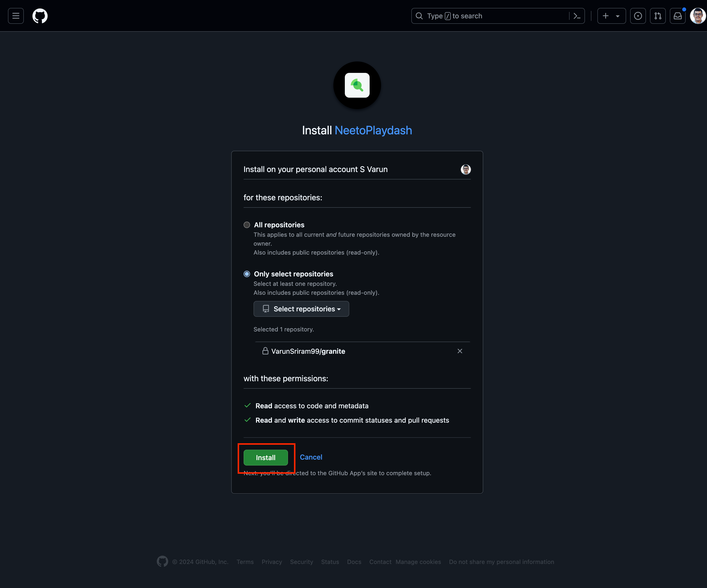The width and height of the screenshot is (707, 588).
Task: Click the footer GitHub logo
Action: tap(162, 561)
